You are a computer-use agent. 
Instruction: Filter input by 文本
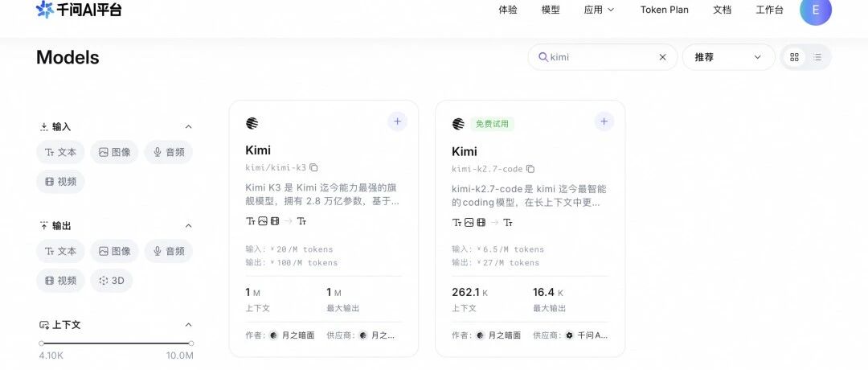coord(60,152)
